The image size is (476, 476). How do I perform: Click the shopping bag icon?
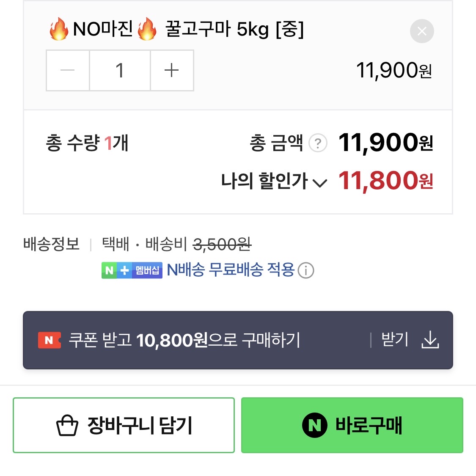point(67,425)
